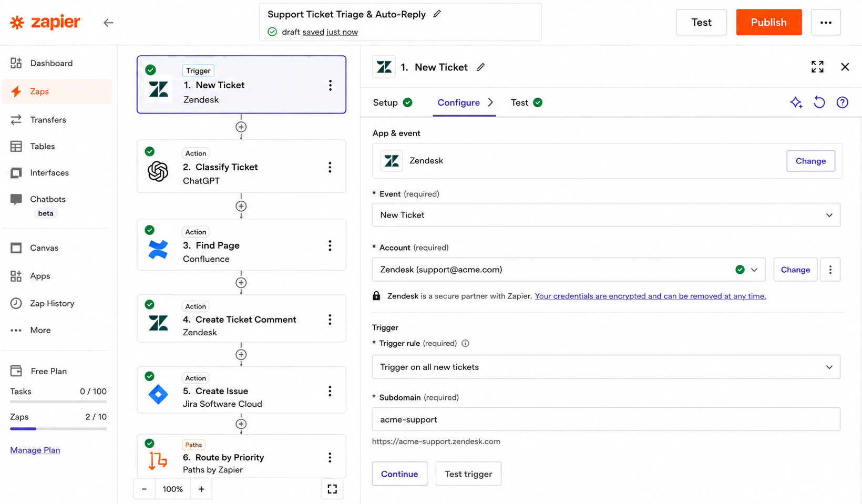Image resolution: width=862 pixels, height=504 pixels.
Task: Open menu for New Ticket step
Action: click(330, 85)
